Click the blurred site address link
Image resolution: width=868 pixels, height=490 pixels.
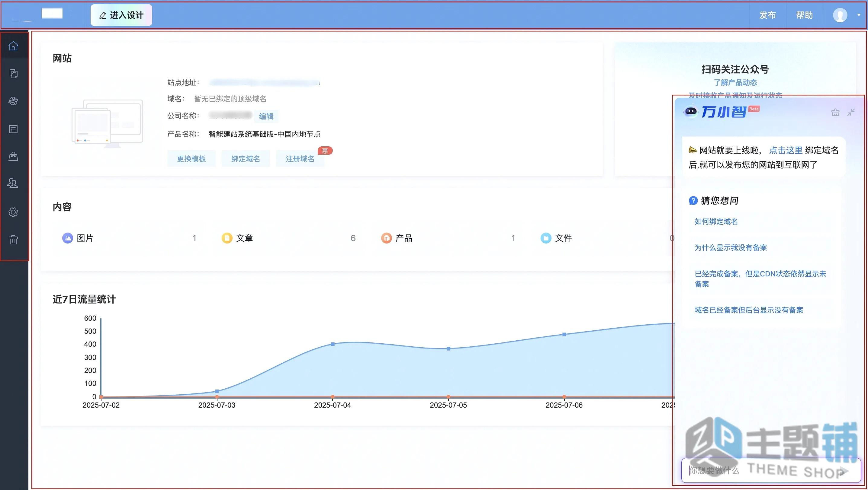point(265,82)
